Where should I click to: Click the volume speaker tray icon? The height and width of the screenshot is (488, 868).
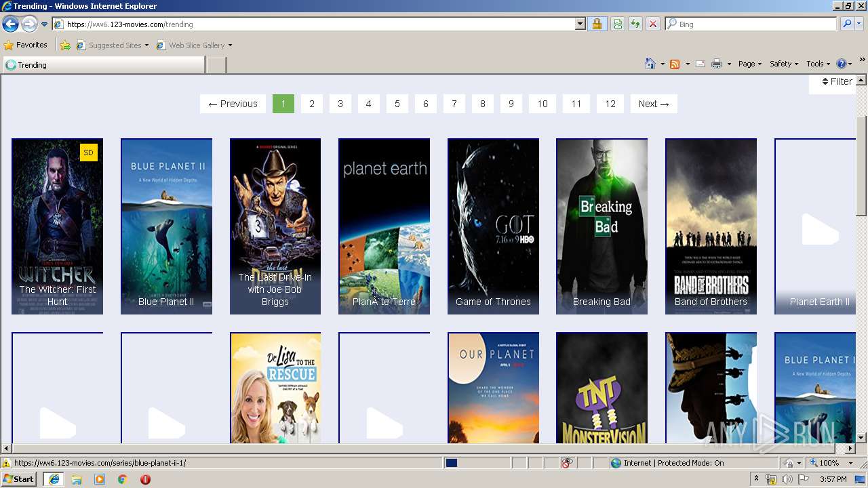pyautogui.click(x=787, y=479)
